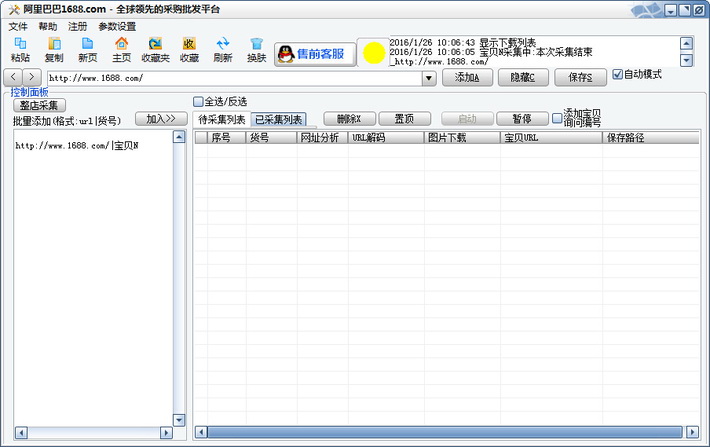This screenshot has height=447, width=710.
Task: Click table scroll left arrow
Action: (201, 432)
